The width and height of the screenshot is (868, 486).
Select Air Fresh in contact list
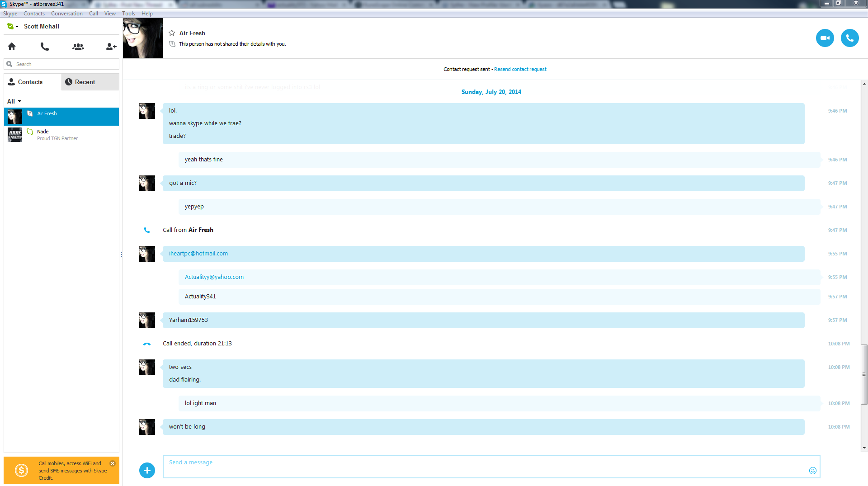point(61,117)
